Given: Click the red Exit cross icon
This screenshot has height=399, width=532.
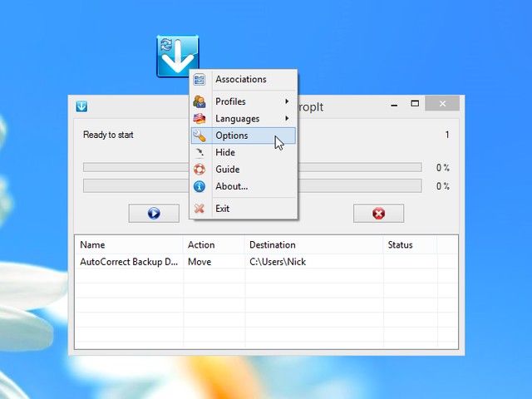Looking at the screenshot, I should click(199, 209).
